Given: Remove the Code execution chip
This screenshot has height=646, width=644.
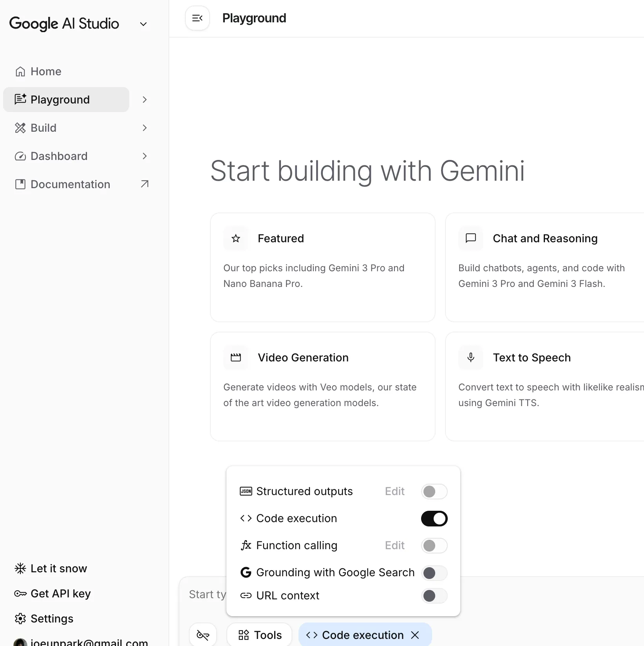Looking at the screenshot, I should tap(415, 635).
